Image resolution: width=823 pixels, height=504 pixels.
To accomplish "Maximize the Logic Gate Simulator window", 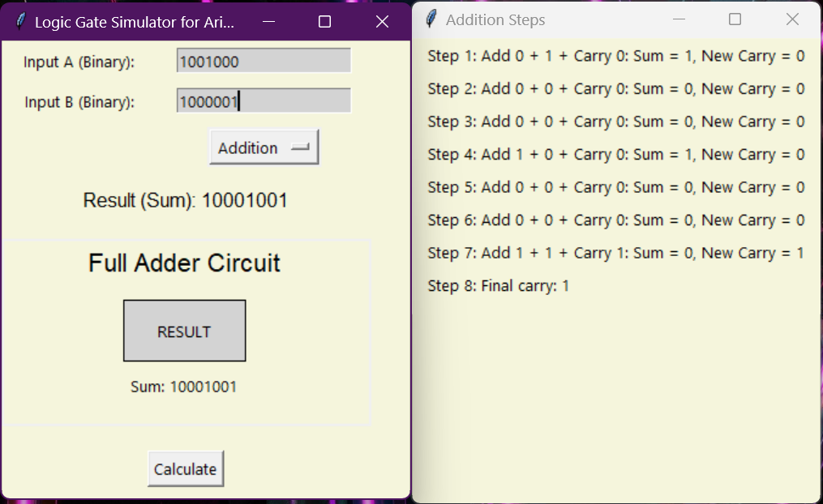I will [324, 22].
